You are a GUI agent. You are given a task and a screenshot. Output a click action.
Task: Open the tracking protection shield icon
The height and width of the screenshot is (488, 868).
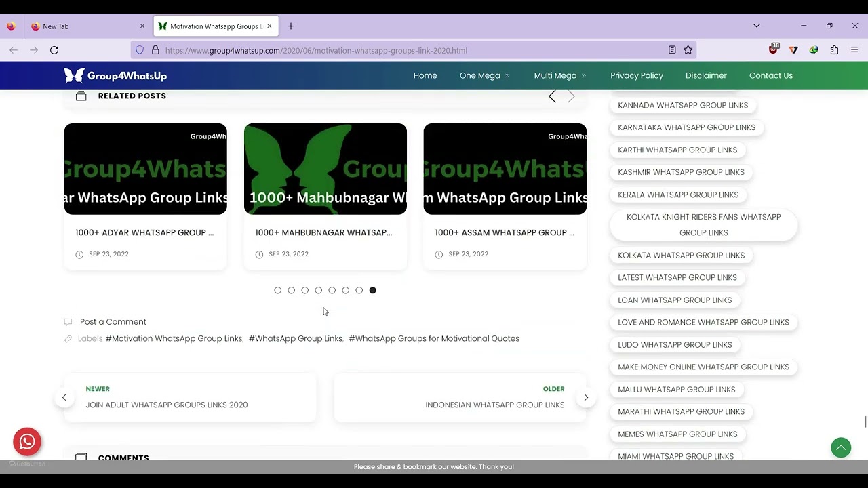coord(140,50)
